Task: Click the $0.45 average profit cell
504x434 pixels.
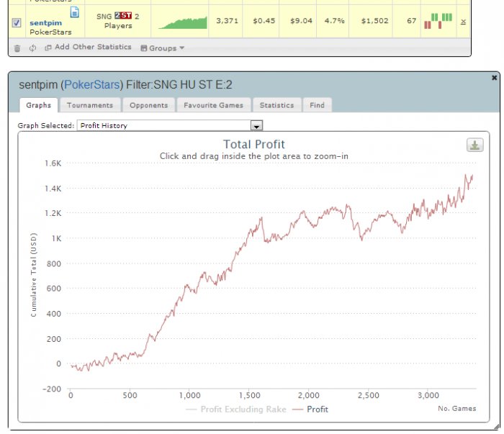Action: pyautogui.click(x=264, y=21)
